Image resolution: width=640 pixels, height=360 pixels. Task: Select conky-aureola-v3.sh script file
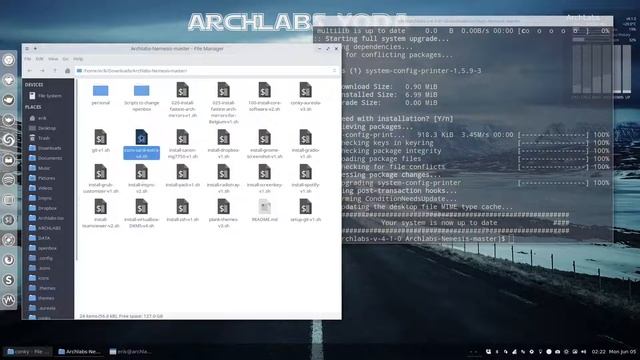pyautogui.click(x=305, y=97)
